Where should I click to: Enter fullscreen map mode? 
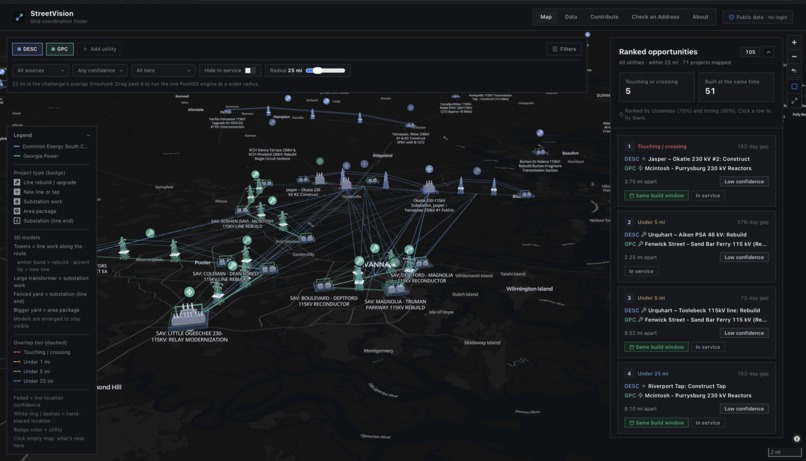click(794, 101)
